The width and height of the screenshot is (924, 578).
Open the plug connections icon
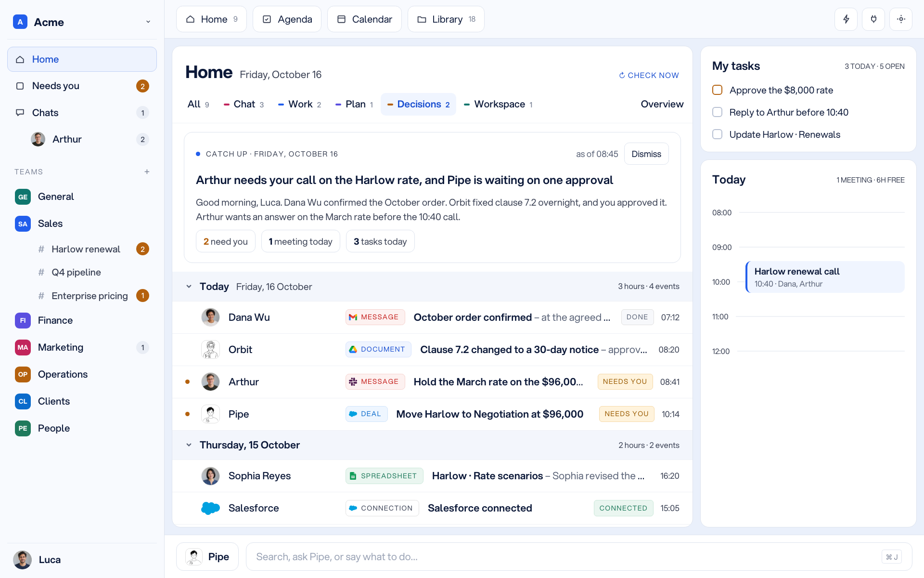pos(873,19)
